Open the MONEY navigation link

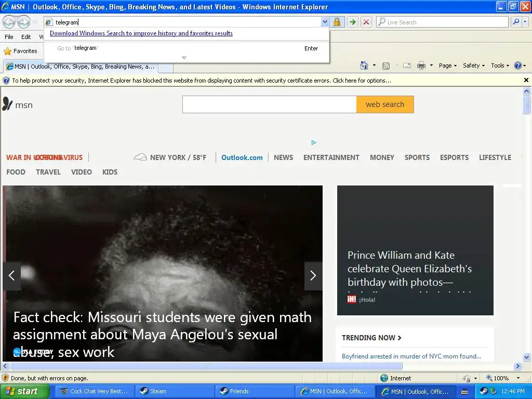pos(382,157)
